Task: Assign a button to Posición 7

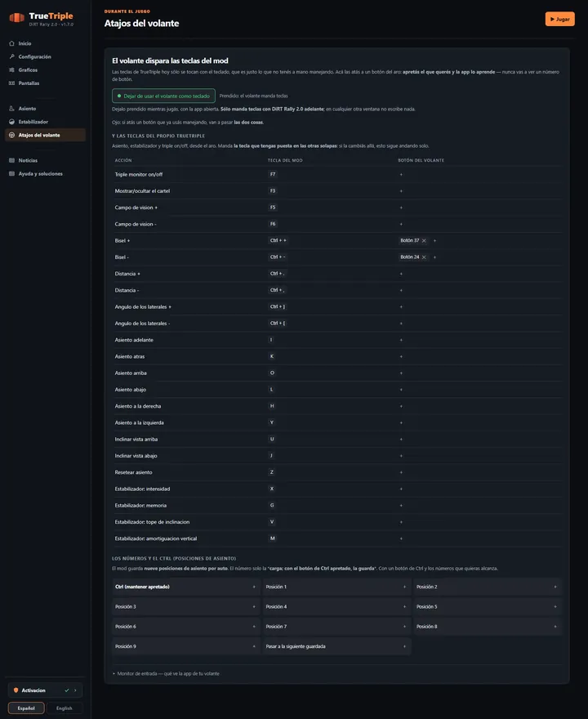Action: point(404,627)
